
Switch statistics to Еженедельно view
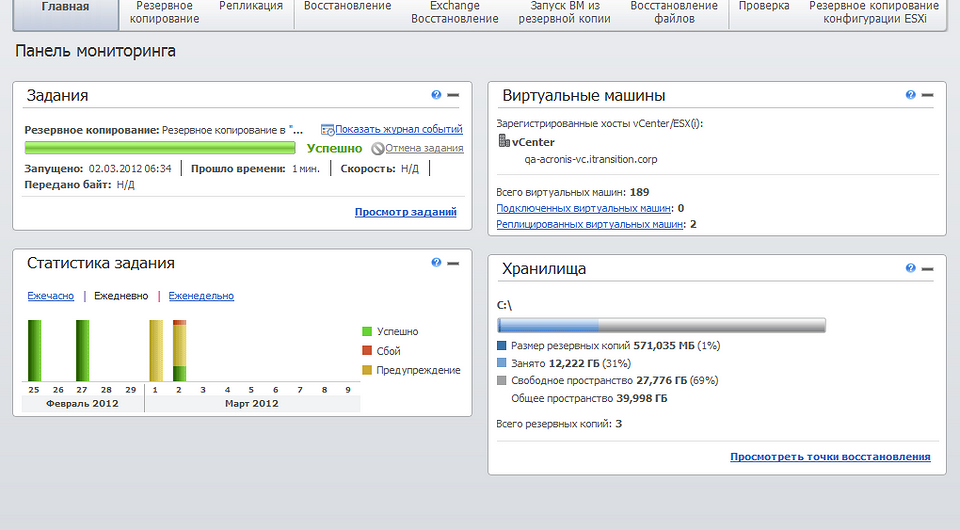click(x=201, y=296)
